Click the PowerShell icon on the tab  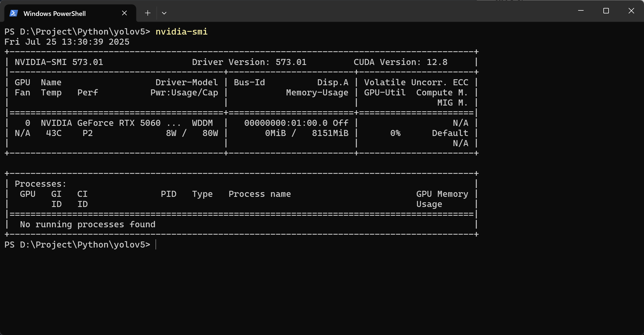14,13
